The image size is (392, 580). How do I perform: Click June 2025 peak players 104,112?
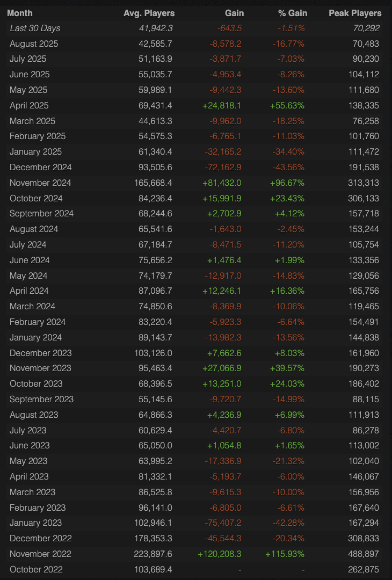pyautogui.click(x=364, y=74)
